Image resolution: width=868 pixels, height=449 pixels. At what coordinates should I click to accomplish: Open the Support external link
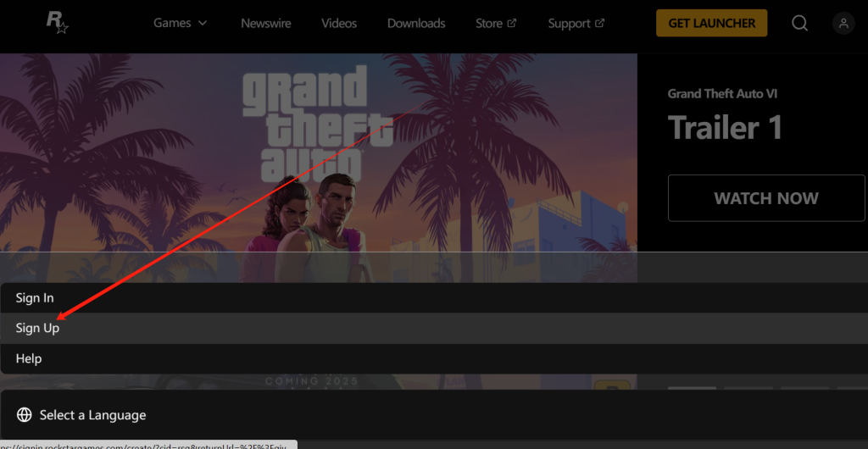pos(576,23)
